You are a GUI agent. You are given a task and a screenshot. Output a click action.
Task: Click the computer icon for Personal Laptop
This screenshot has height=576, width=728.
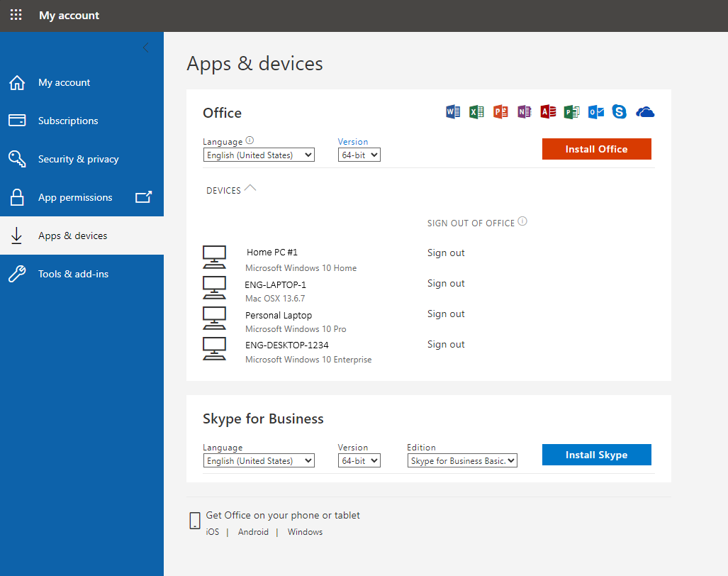(215, 319)
